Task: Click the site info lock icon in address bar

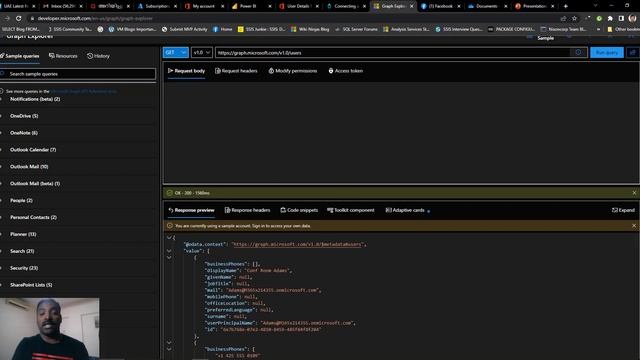Action: (x=32, y=18)
